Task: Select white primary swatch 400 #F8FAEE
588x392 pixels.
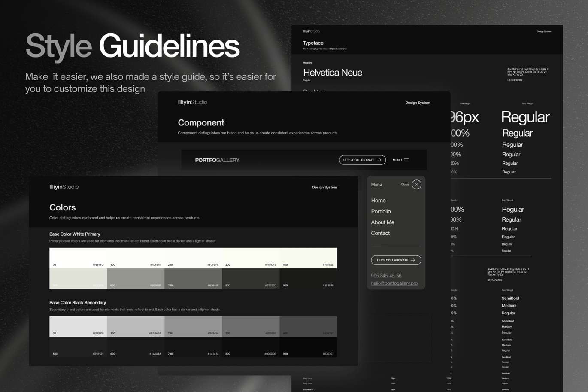Action: coord(308,258)
